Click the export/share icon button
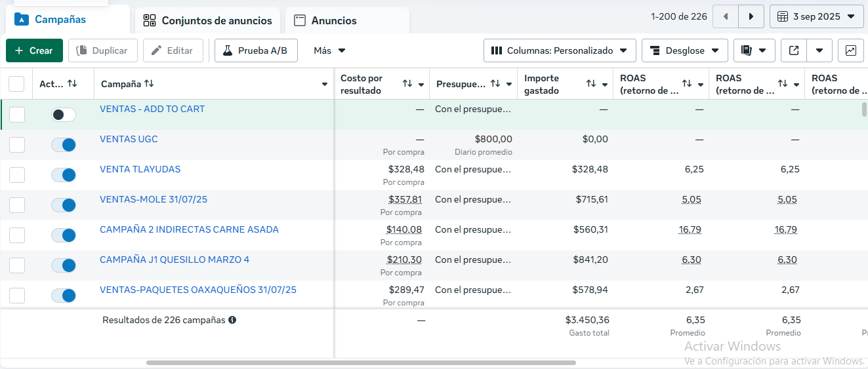The width and height of the screenshot is (868, 369). [x=794, y=50]
